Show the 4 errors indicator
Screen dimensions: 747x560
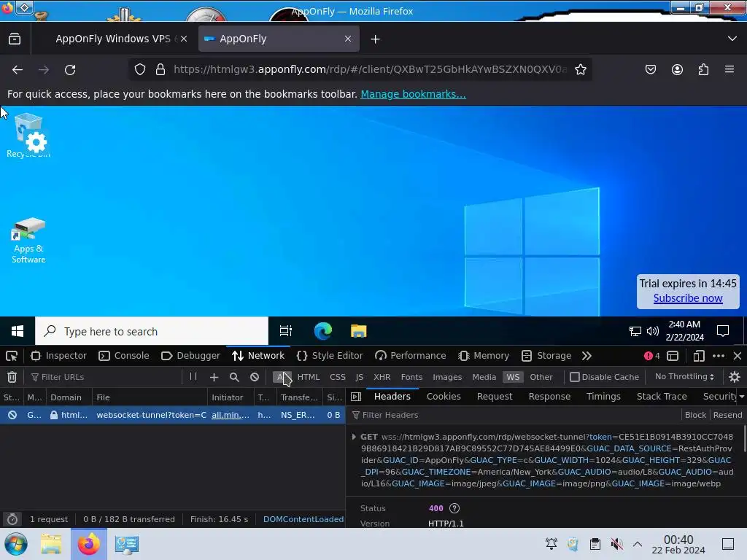(x=651, y=356)
